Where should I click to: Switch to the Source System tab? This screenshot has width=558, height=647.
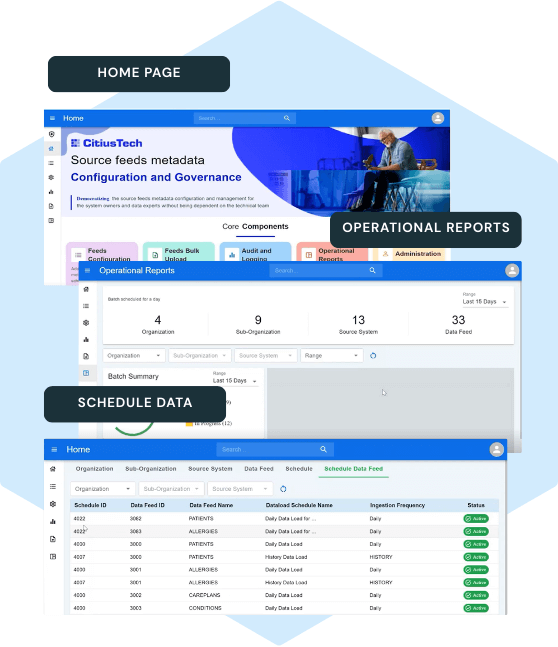click(x=210, y=469)
